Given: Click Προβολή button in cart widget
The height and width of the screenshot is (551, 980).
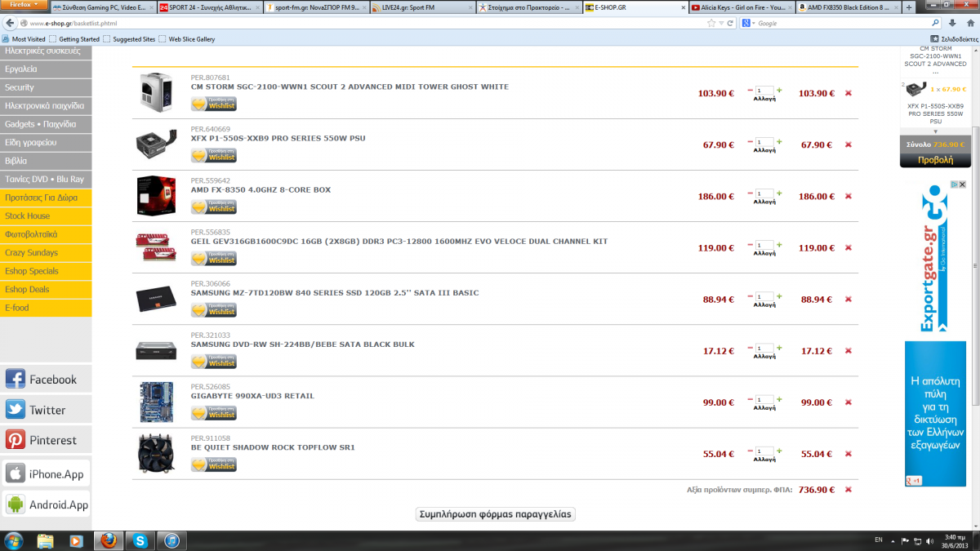Looking at the screenshot, I should pyautogui.click(x=935, y=161).
